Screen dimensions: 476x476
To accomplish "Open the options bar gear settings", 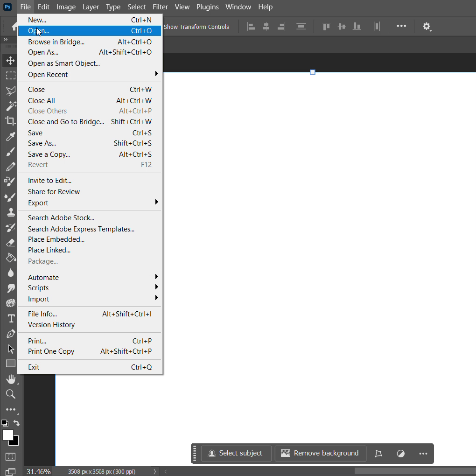I will point(427,27).
